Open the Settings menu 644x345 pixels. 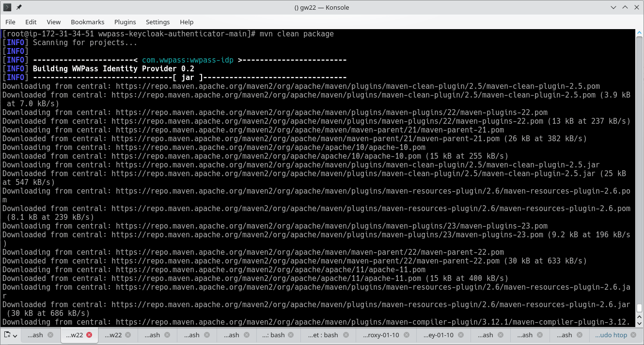(158, 22)
